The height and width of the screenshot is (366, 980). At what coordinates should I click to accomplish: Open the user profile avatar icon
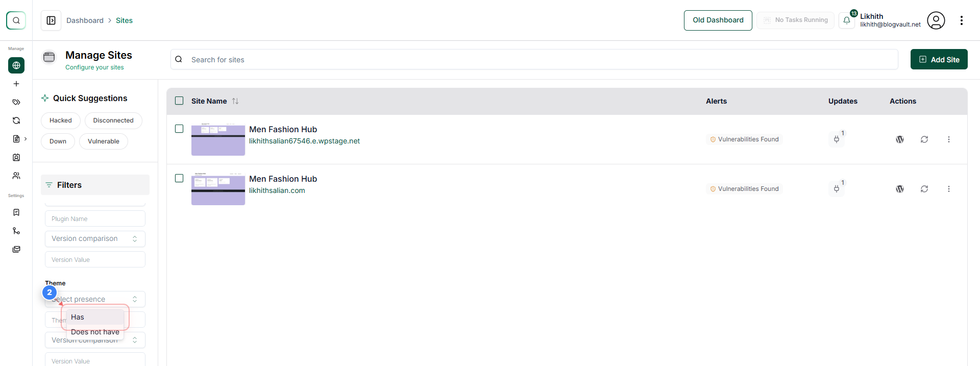pos(936,20)
